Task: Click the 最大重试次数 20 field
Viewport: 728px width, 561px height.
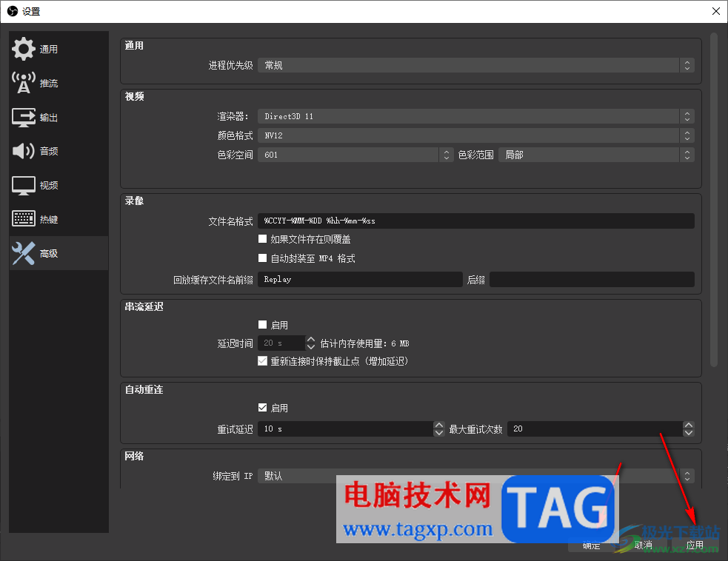Action: coord(595,429)
